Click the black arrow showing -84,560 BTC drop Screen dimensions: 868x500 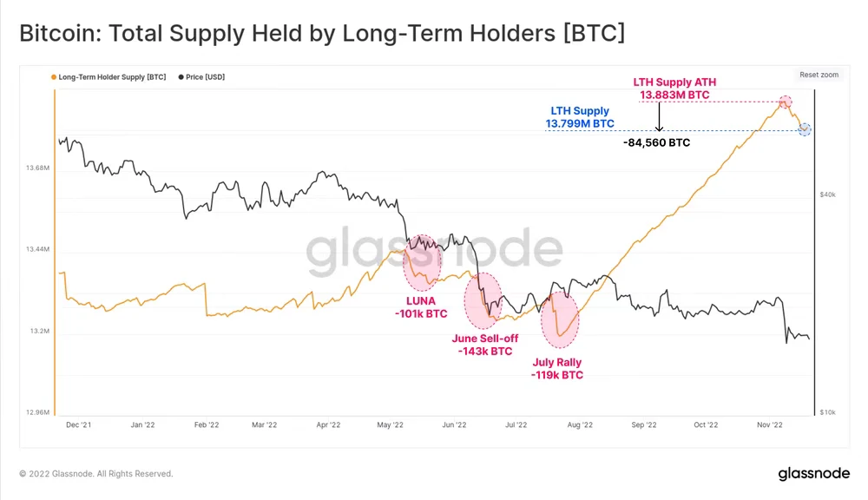659,117
